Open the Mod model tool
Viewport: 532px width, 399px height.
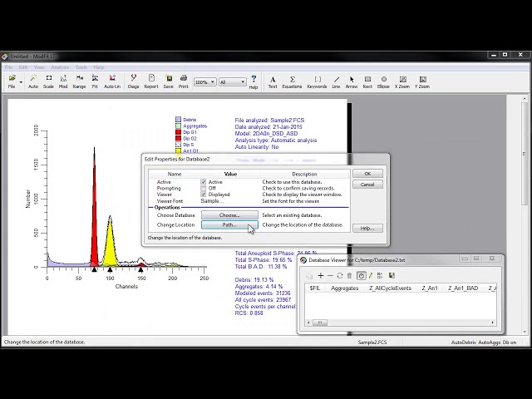tap(63, 81)
